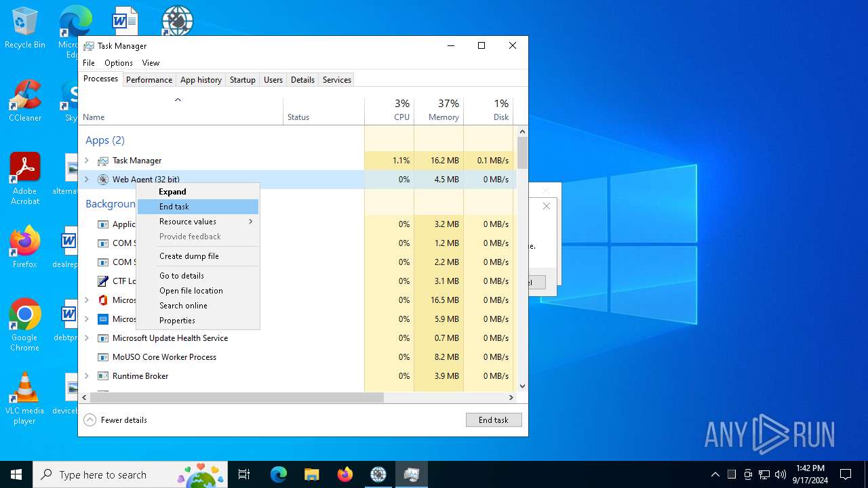Choose Create dump file
The image size is (868, 488).
click(198, 256)
